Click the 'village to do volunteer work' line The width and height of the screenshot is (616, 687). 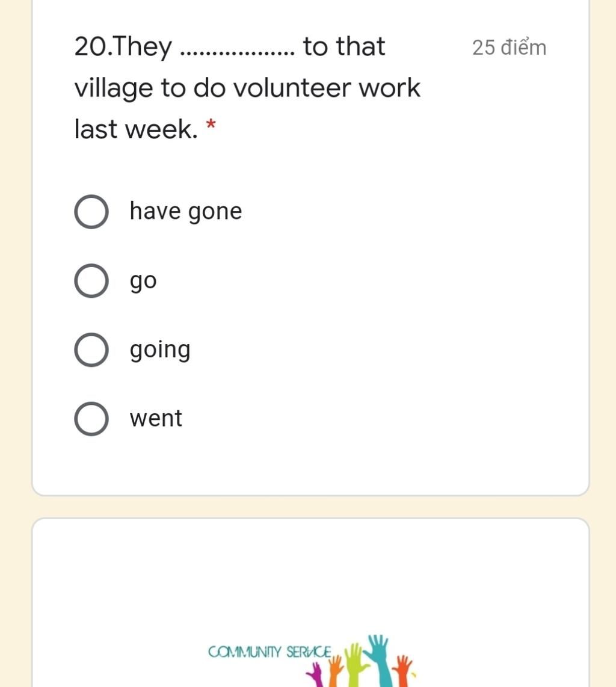pos(247,88)
